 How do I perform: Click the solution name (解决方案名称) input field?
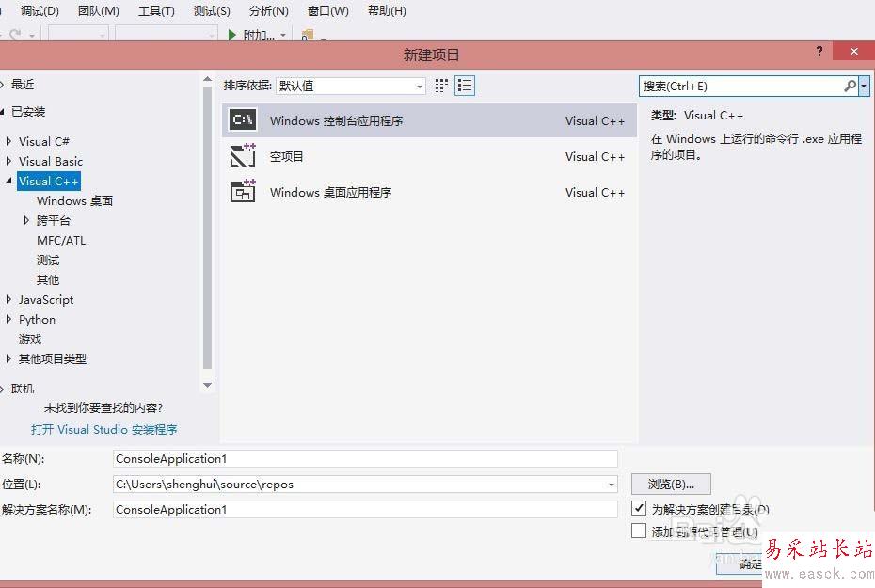coord(365,509)
